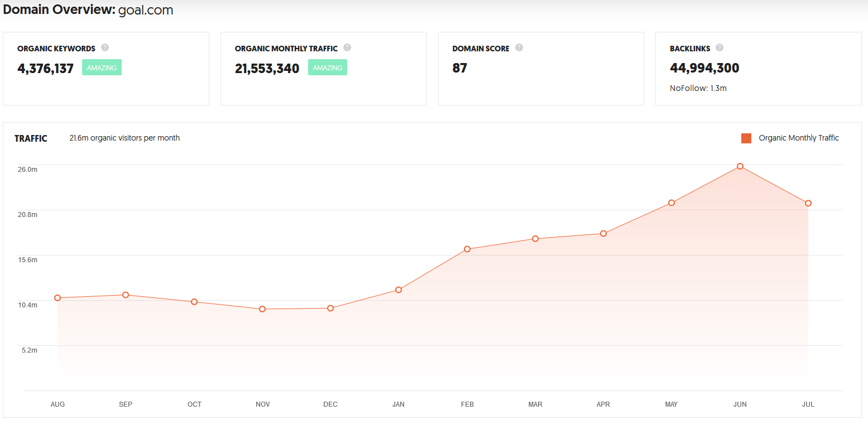
Task: Click the AUG data point on chart
Action: pyautogui.click(x=57, y=298)
